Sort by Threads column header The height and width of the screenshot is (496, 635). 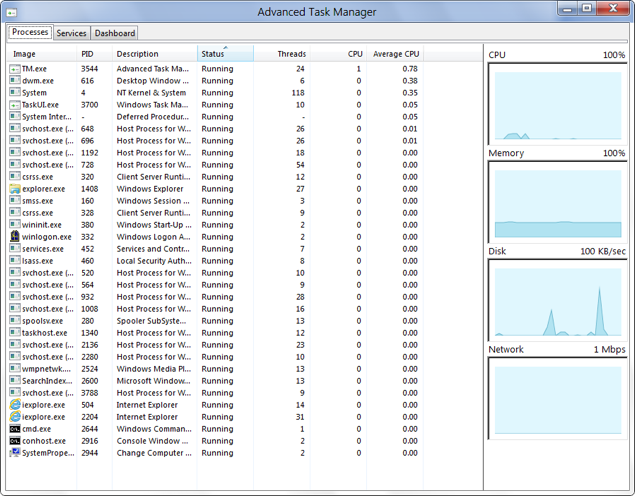click(292, 54)
